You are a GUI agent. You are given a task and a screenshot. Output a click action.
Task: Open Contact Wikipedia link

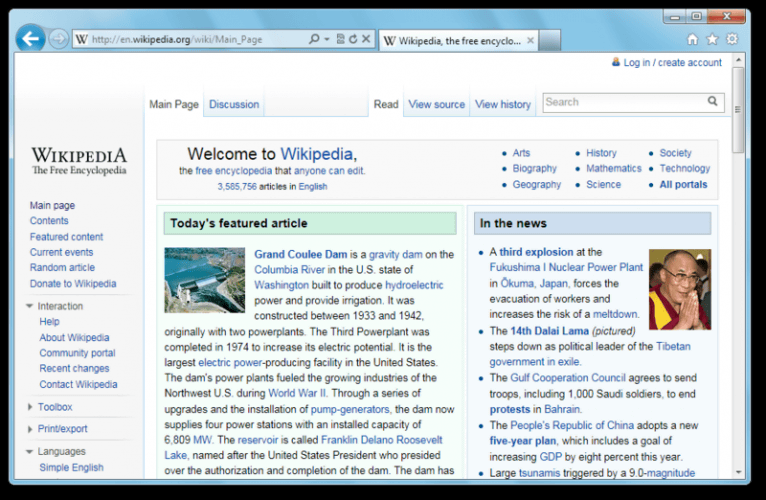(78, 384)
